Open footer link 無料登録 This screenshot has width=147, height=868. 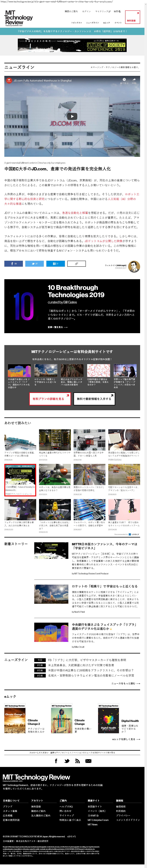36,807
